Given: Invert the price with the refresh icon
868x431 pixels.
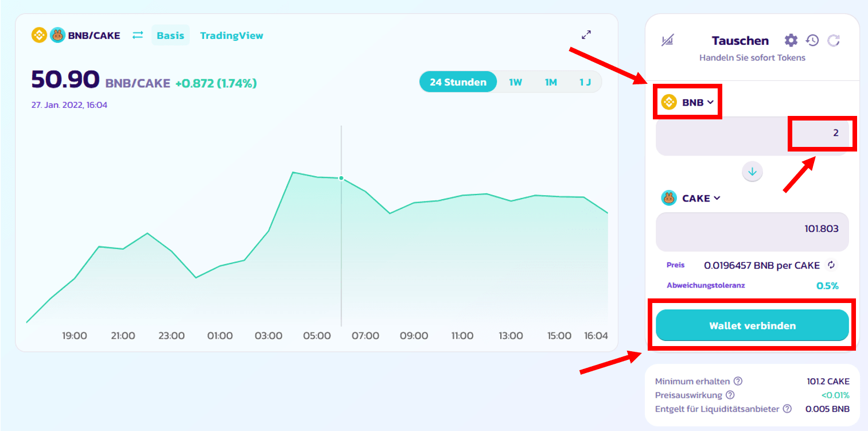Looking at the screenshot, I should click(831, 265).
